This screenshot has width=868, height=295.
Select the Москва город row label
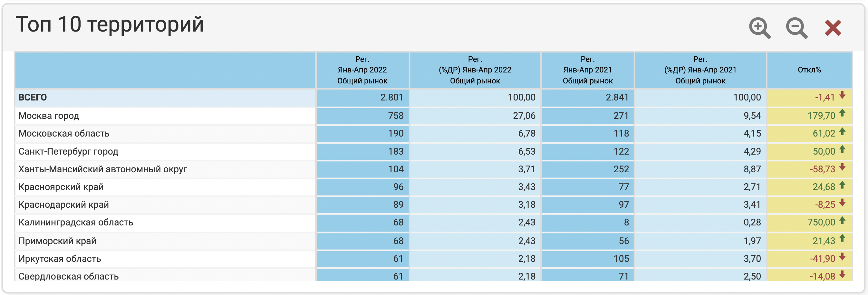pos(49,116)
